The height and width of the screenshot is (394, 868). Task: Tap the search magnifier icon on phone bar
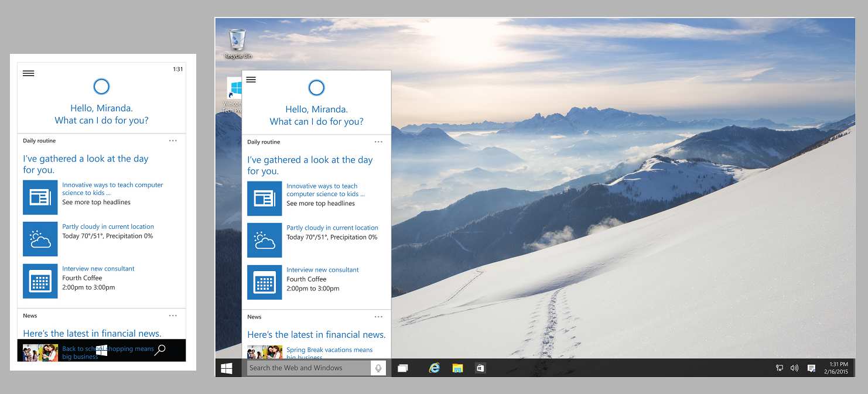pyautogui.click(x=160, y=350)
